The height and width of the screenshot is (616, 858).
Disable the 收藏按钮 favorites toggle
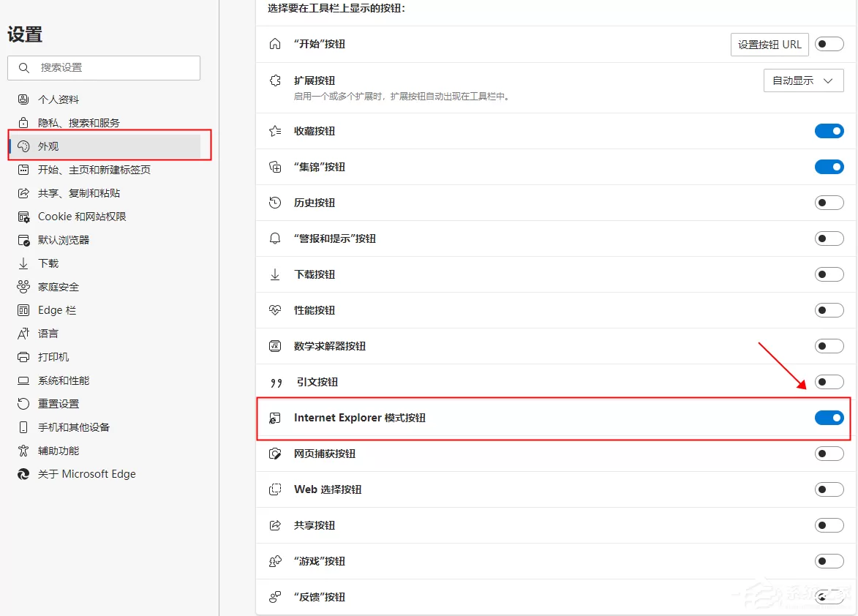click(829, 131)
